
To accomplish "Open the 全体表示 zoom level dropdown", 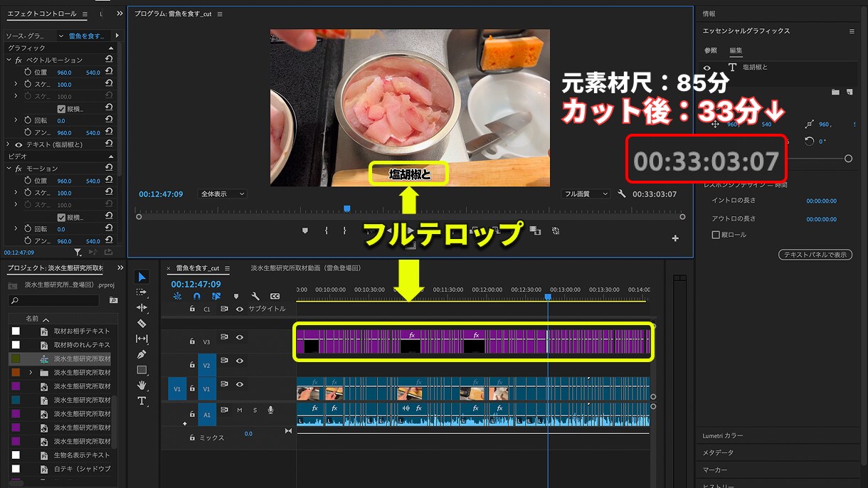I will point(223,193).
